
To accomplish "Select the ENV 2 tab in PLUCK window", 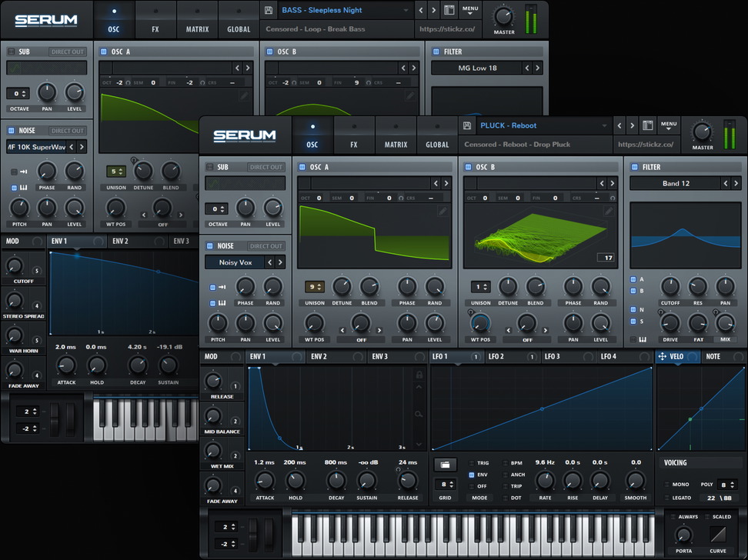I will (x=336, y=356).
